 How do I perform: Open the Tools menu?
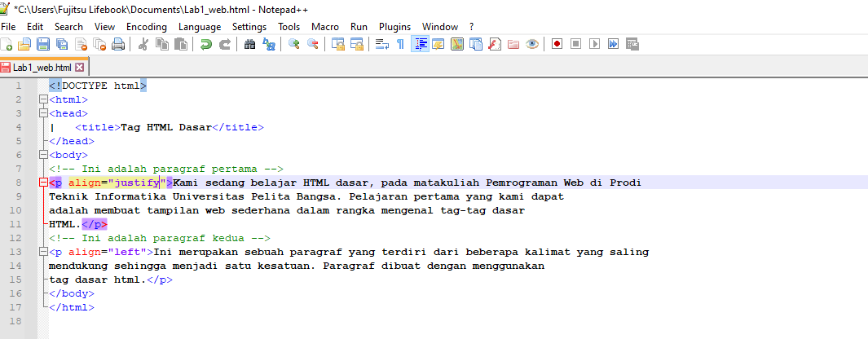289,27
